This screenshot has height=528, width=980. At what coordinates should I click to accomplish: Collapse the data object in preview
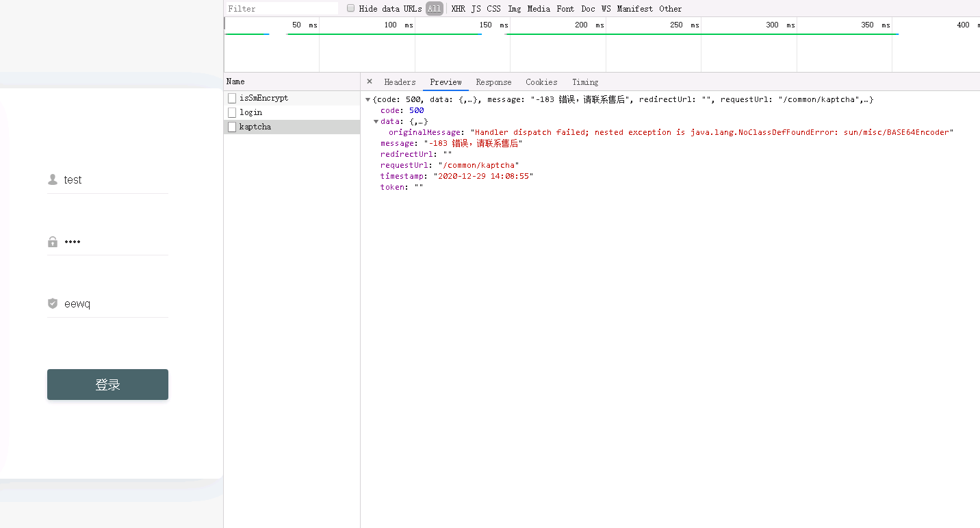[x=376, y=122]
